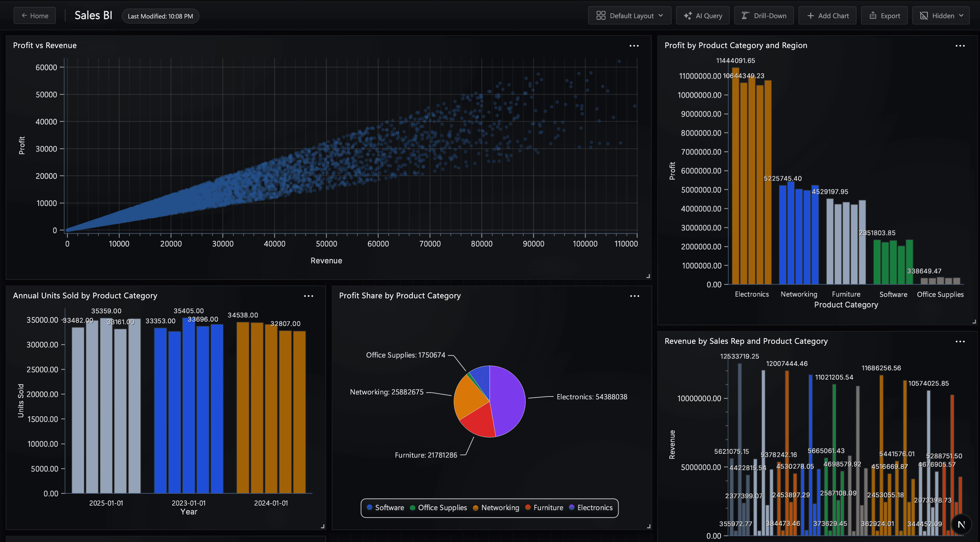Click the Drill-Down icon
The height and width of the screenshot is (542, 980).
coord(745,16)
